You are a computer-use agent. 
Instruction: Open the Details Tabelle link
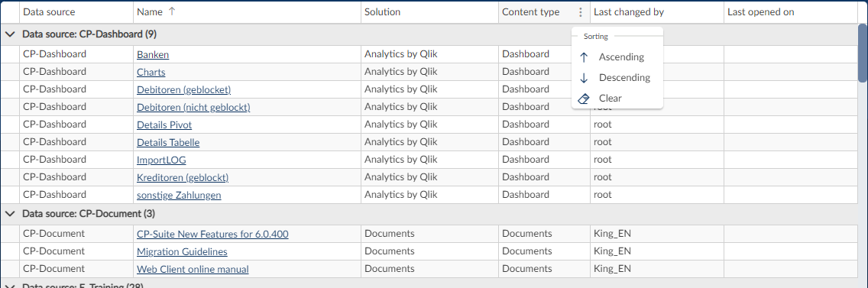pos(168,142)
